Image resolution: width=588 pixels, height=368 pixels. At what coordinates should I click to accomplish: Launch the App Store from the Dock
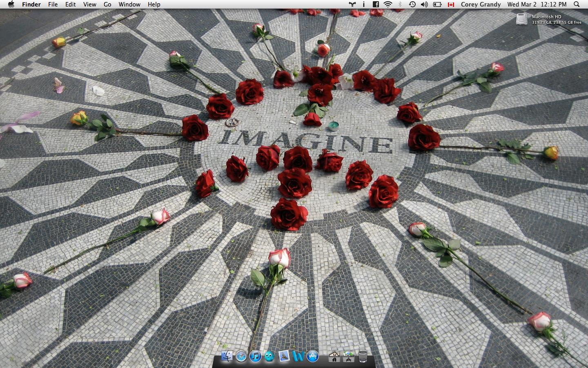tap(313, 356)
